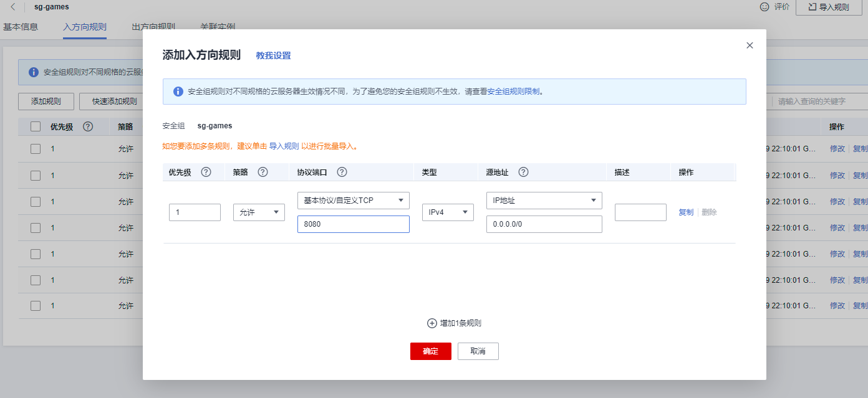Open the 教我设置 guide link
Image resolution: width=868 pixels, height=398 pixels.
click(273, 55)
